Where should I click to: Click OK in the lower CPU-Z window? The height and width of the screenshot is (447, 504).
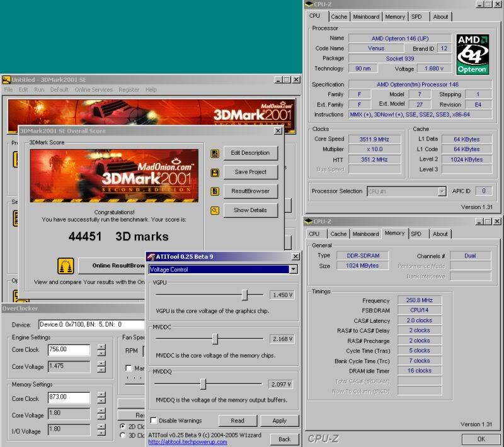(481, 439)
